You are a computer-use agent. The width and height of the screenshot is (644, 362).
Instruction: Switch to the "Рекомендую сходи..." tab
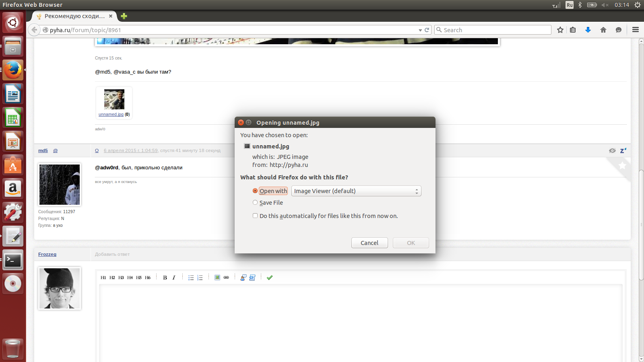click(x=74, y=16)
